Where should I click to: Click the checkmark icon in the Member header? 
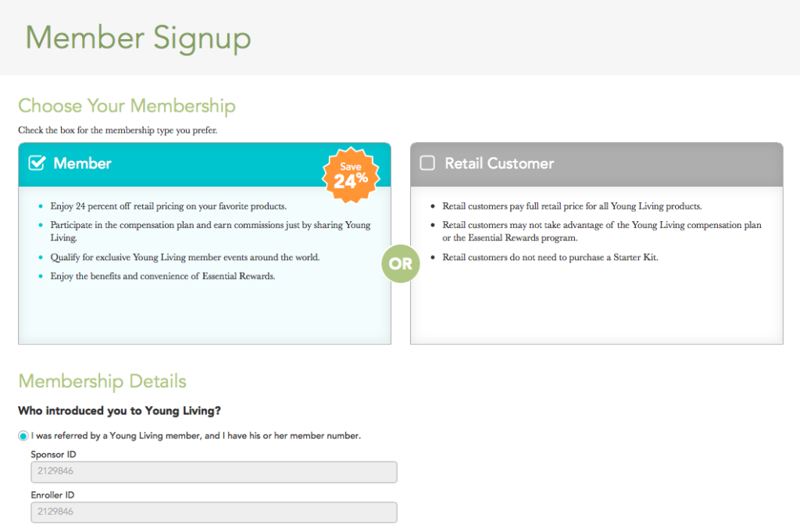[37, 163]
